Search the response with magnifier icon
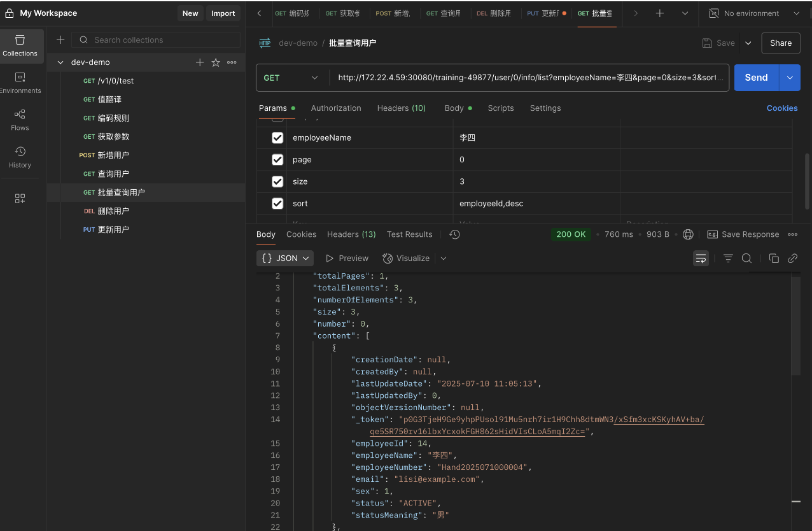Image resolution: width=812 pixels, height=531 pixels. coord(747,258)
